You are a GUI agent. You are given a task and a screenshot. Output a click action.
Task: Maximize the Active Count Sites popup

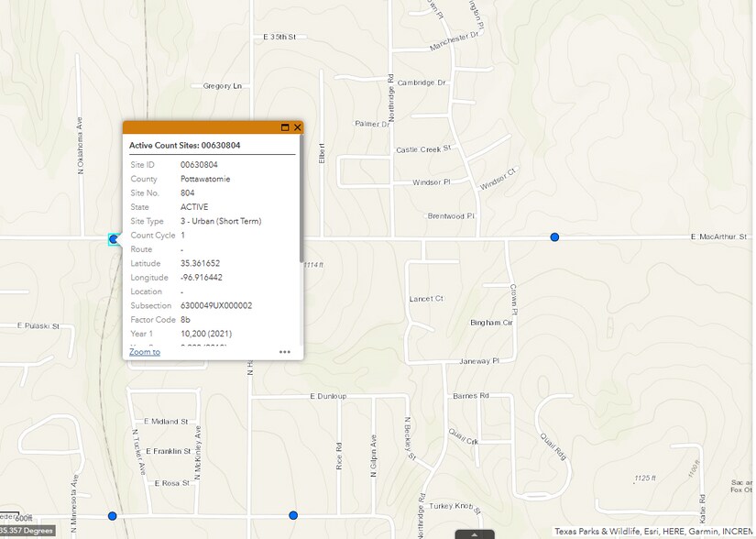coord(285,127)
